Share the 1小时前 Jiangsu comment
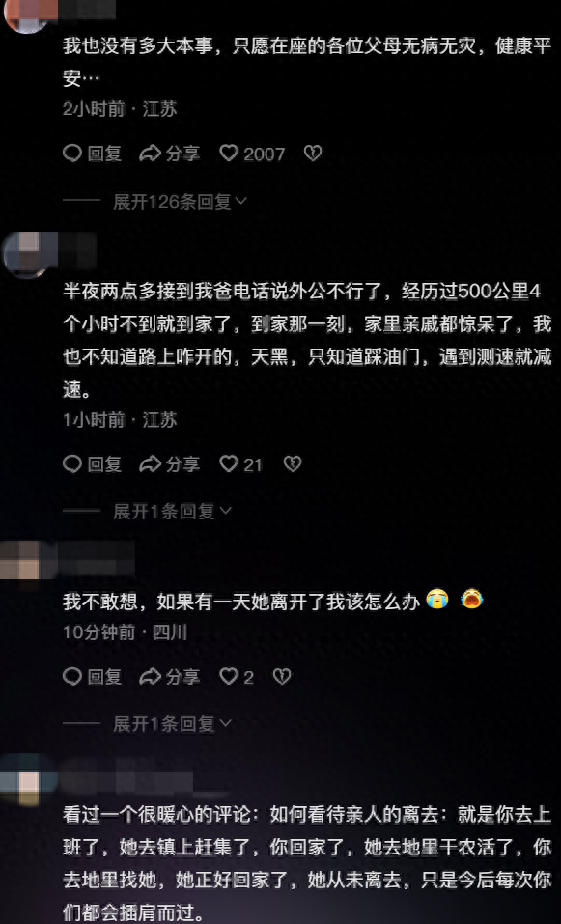 (170, 465)
